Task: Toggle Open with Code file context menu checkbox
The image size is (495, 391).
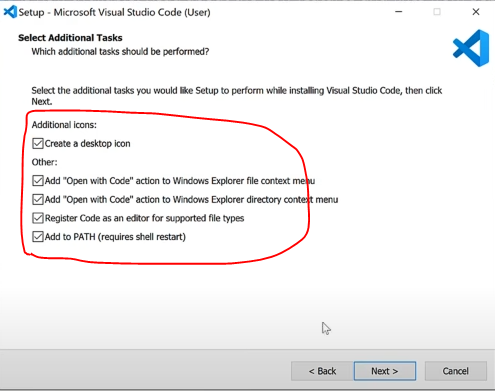Action: tap(38, 181)
